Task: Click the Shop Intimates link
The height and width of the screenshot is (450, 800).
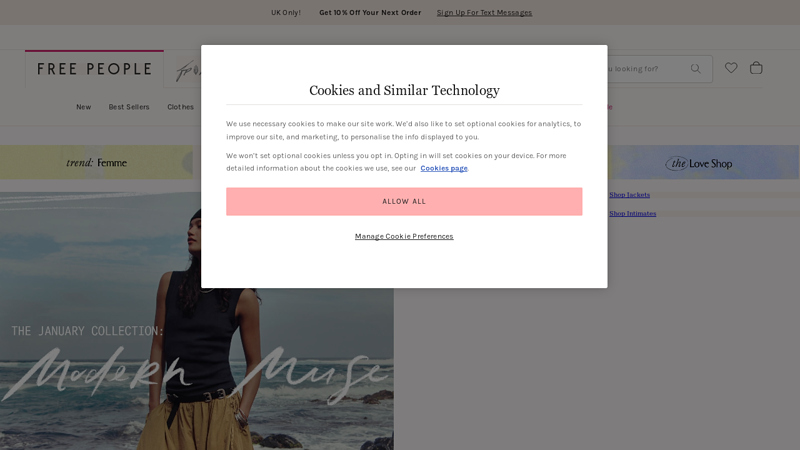Action: tap(633, 213)
